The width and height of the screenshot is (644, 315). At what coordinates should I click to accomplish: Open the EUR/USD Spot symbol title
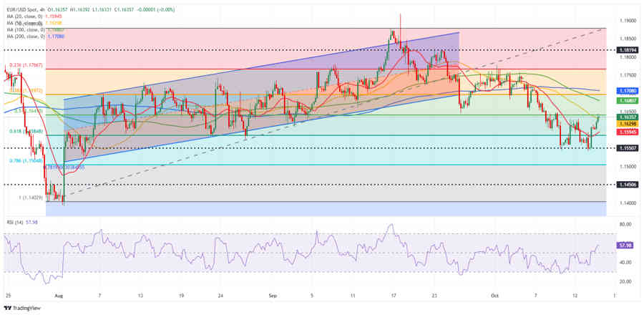tap(22, 6)
